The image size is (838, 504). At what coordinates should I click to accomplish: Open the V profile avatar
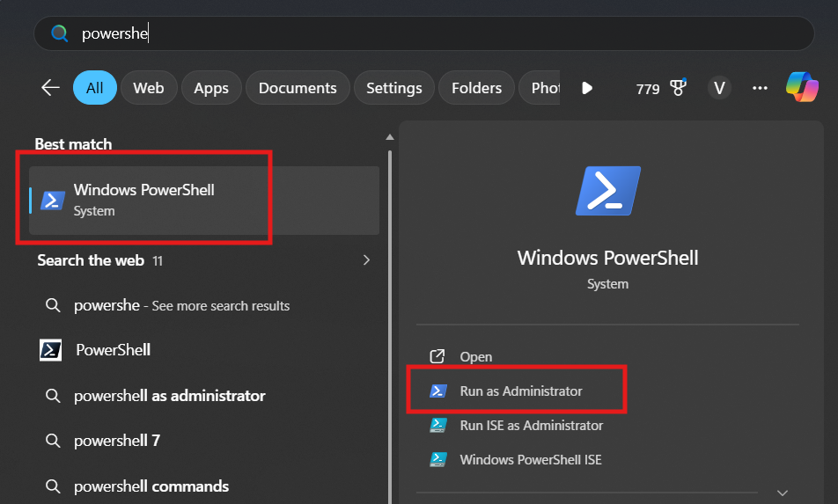(x=719, y=88)
